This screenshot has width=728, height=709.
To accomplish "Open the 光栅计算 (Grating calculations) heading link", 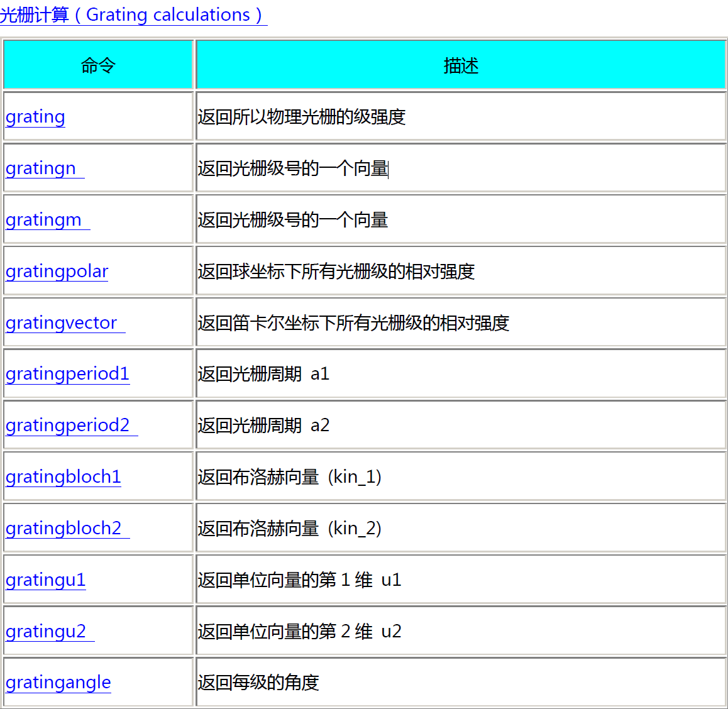I will 133,15.
